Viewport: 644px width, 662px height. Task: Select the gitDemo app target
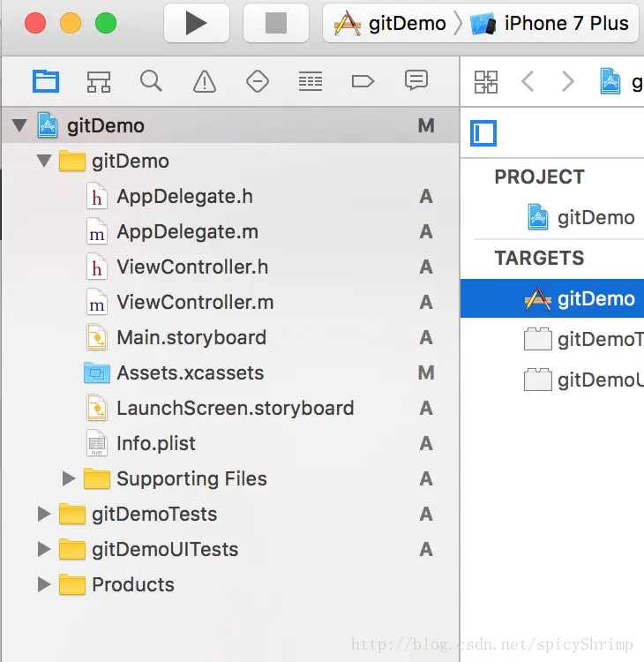coord(552,298)
